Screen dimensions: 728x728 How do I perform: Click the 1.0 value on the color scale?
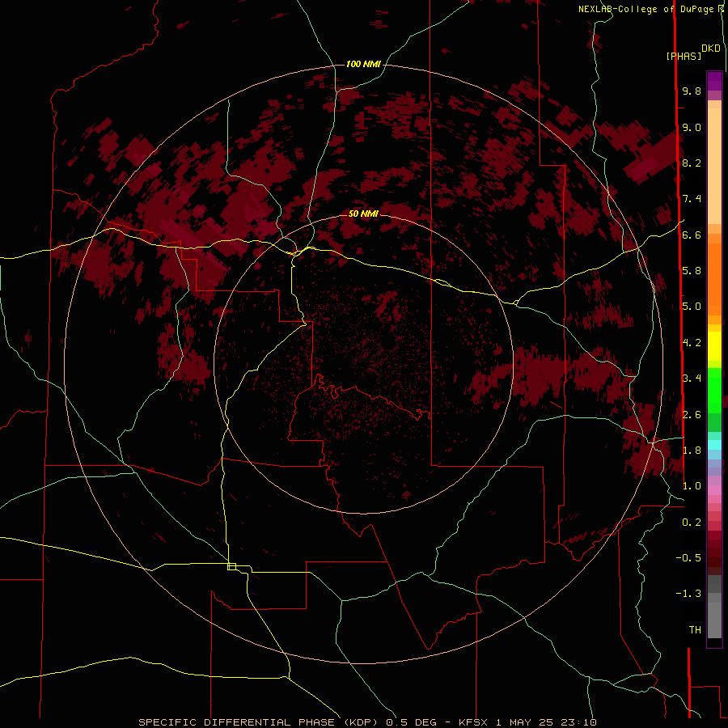(692, 486)
